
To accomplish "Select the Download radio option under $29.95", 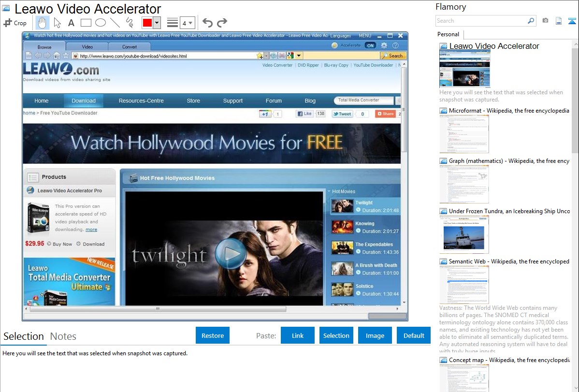I will [78, 244].
